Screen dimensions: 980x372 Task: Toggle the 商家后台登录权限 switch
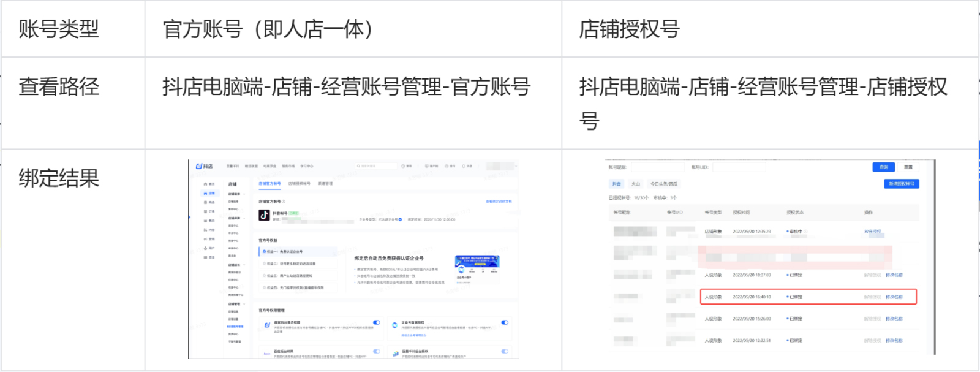point(377,322)
